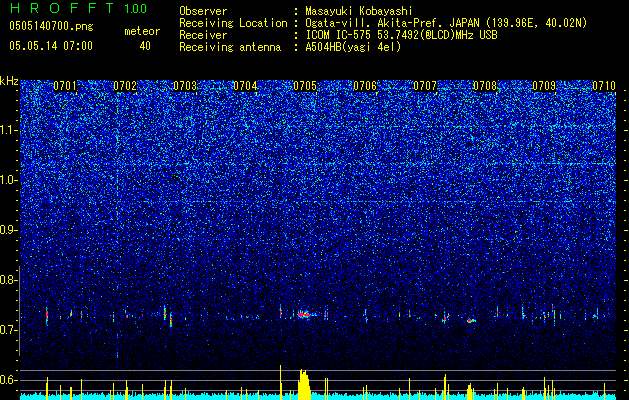Click the 0.8 frequency axis label
Image resolution: width=629 pixels, height=400 pixels.
click(9, 280)
